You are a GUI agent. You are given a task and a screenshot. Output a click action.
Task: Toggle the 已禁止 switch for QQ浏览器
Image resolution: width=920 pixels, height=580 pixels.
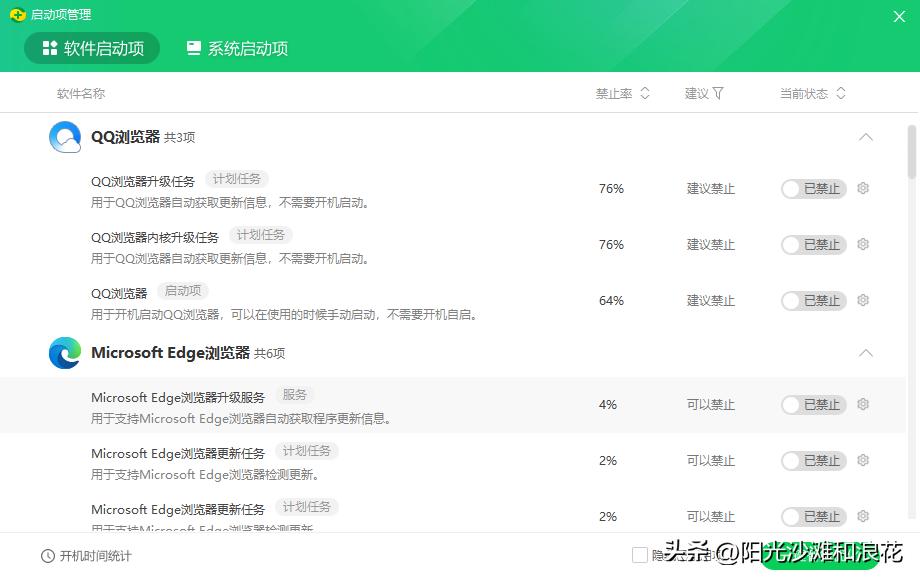tap(813, 300)
